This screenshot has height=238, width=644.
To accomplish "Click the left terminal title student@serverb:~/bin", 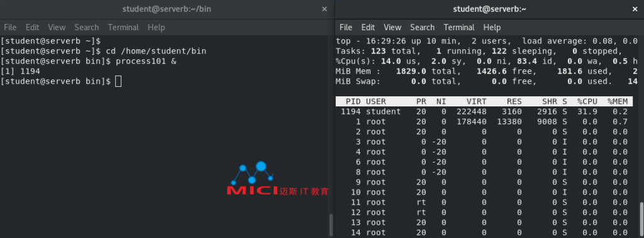I will [167, 9].
